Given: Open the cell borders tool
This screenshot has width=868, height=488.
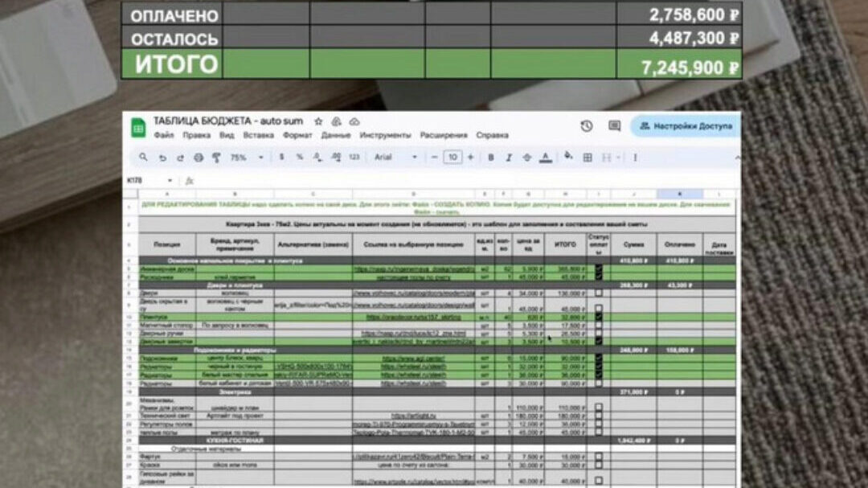Looking at the screenshot, I should [588, 158].
